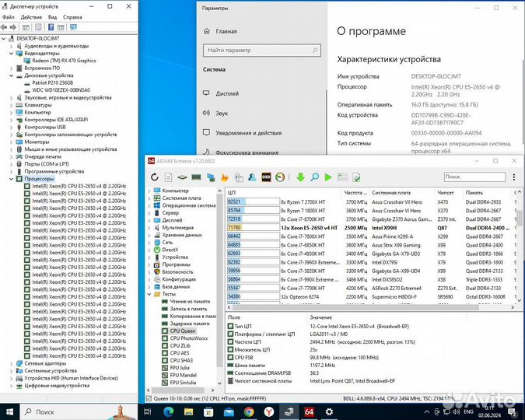
Task: Sort by the Частота column header in AIDA64
Action: [355, 193]
